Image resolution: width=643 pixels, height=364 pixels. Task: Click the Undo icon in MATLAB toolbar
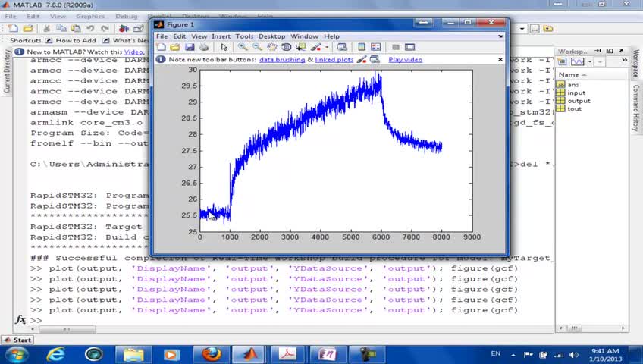point(90,29)
